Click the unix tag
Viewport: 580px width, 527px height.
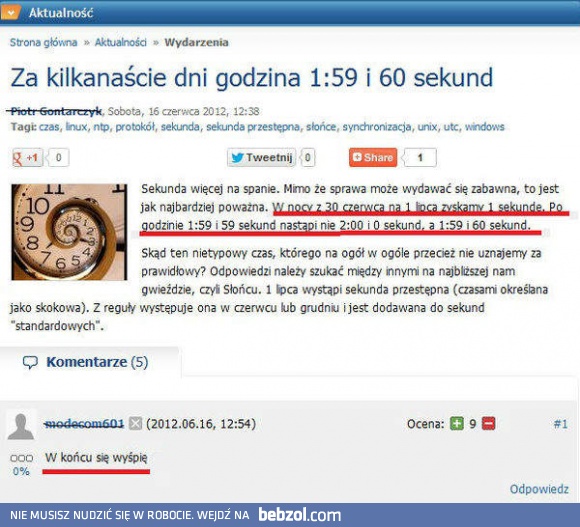click(427, 127)
